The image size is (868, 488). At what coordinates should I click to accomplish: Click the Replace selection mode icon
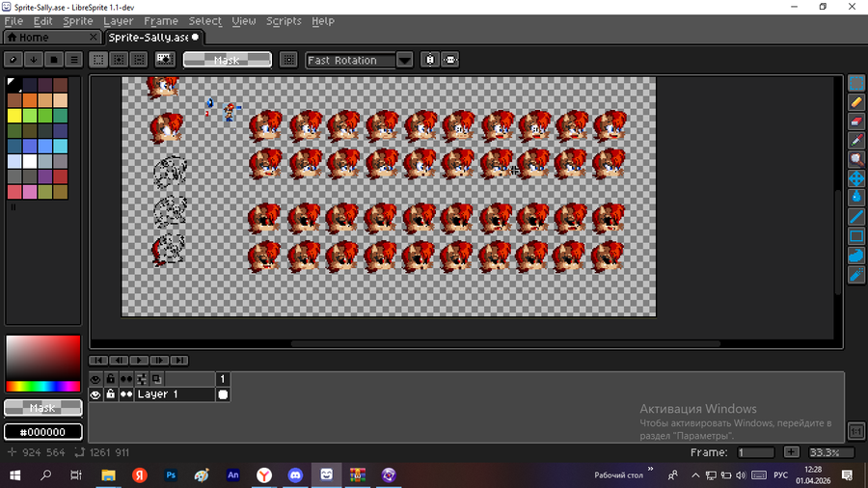[98, 60]
